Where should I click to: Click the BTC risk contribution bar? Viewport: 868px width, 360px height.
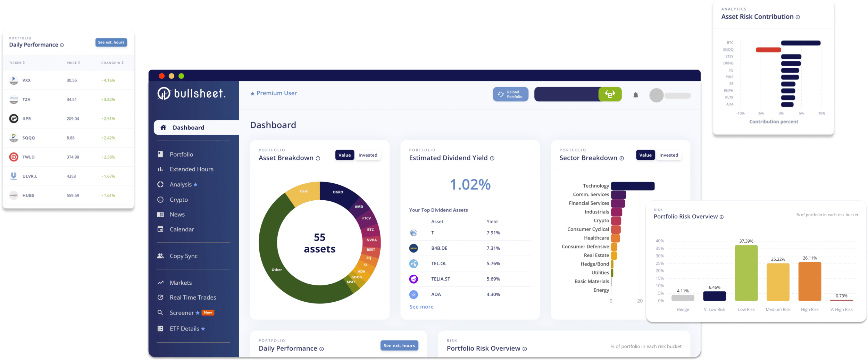click(x=801, y=43)
